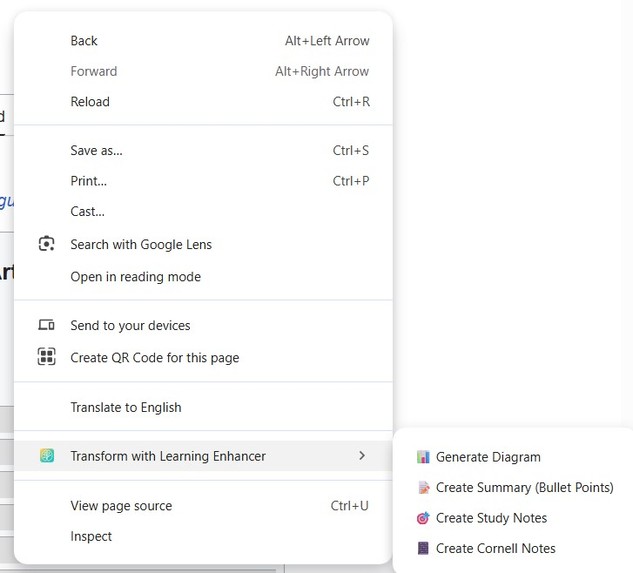Open Transform with Learning Enhancer entry
The width and height of the screenshot is (633, 573).
(203, 455)
